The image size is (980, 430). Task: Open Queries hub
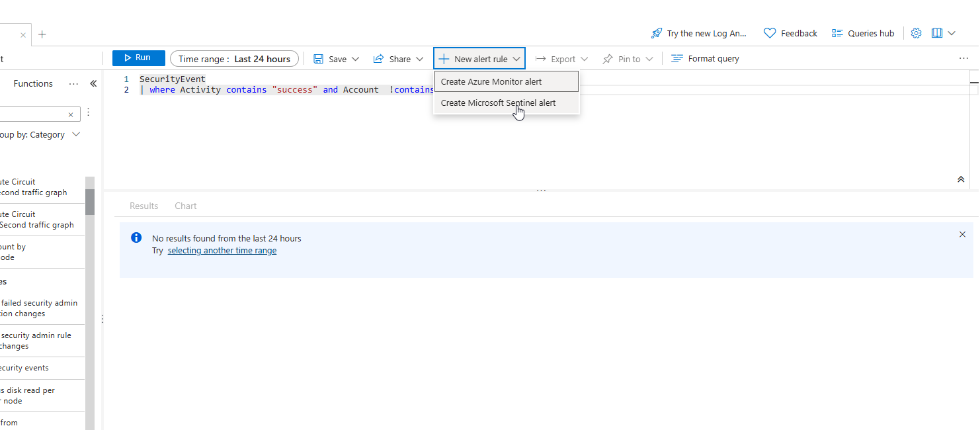(863, 34)
